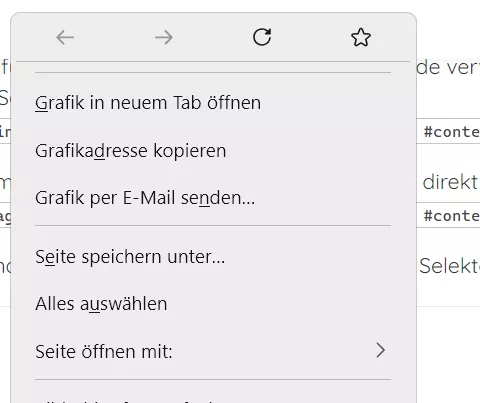Choose 'Grafik per E-Mail senden…'
Screen dimensions: 480x403
(x=213, y=198)
